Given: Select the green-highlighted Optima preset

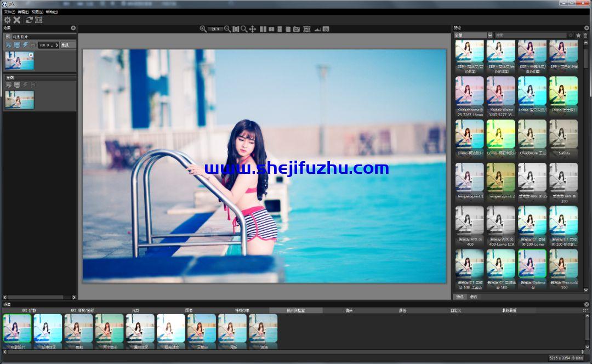Looking at the screenshot, I should [532, 264].
